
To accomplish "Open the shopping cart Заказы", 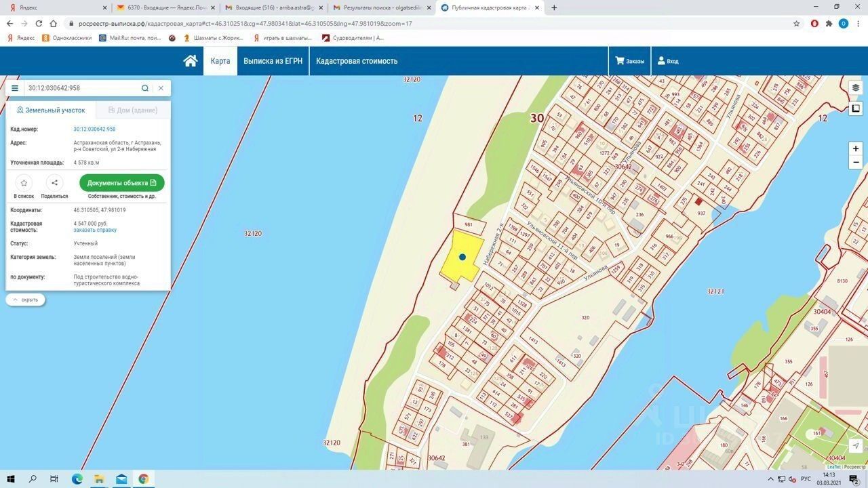I will pos(629,61).
